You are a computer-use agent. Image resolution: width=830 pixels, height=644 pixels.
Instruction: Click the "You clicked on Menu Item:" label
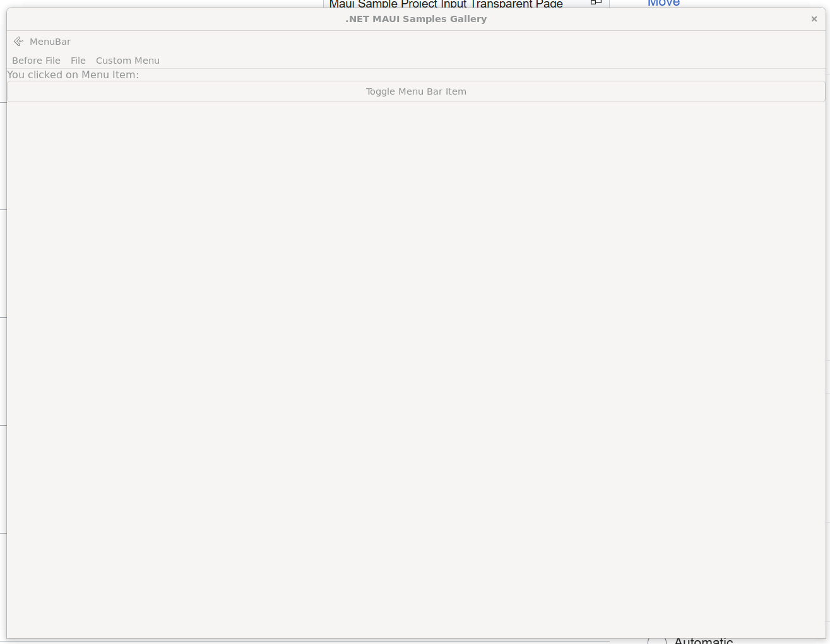(73, 74)
